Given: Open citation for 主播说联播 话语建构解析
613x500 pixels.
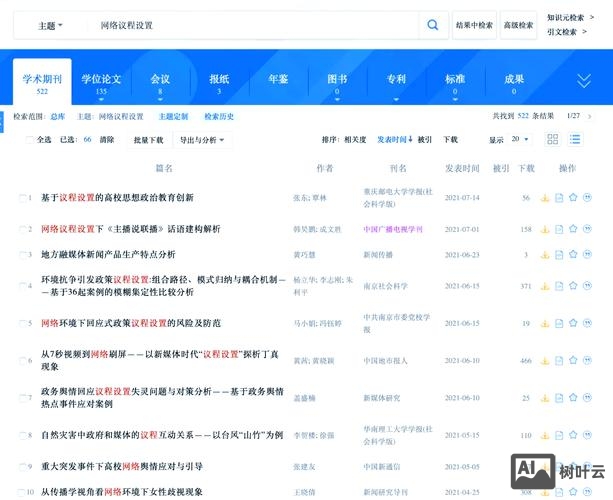Looking at the screenshot, I should [x=587, y=229].
